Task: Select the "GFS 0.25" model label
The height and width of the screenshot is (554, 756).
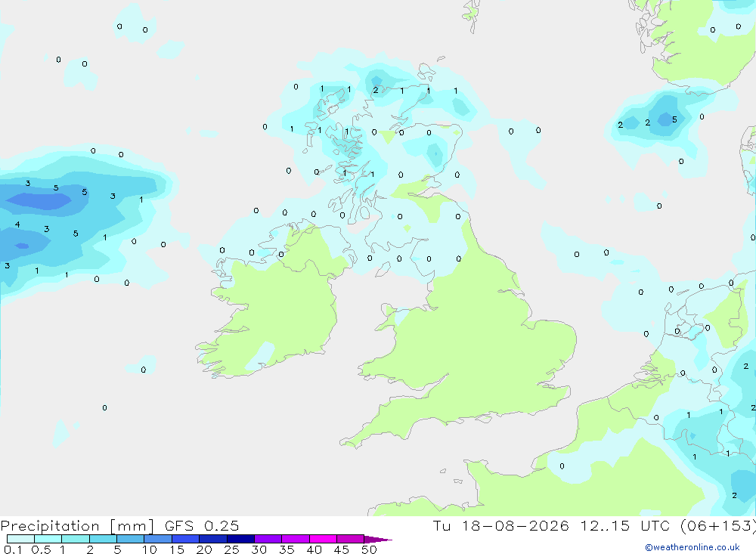Action: point(202,525)
